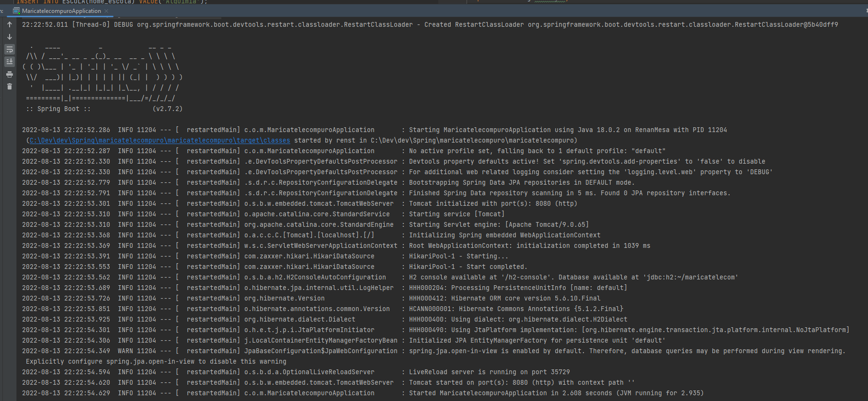Click 'Bootstrapping Spring Data JPA repositories' message
The image size is (868, 401).
click(522, 183)
